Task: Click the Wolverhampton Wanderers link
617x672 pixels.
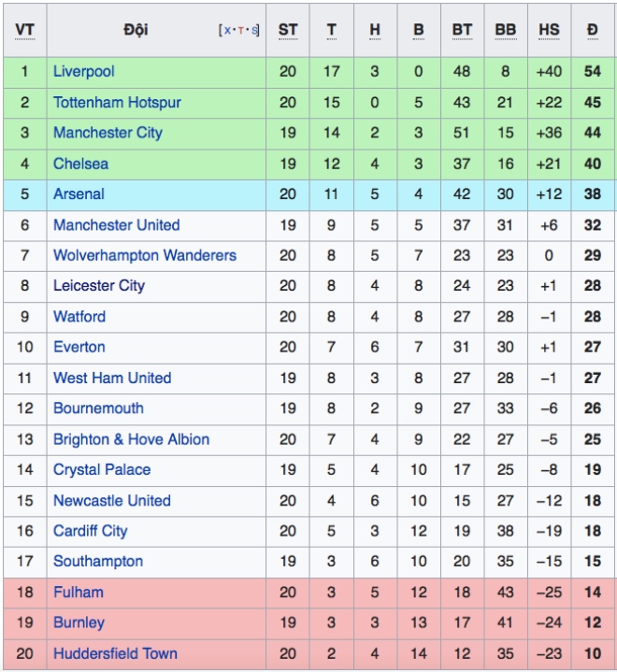Action: [x=145, y=255]
